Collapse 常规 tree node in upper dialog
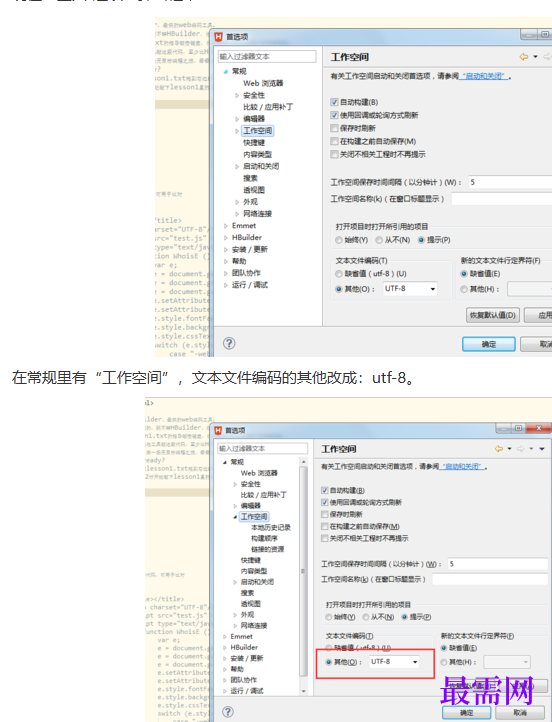 coord(225,71)
